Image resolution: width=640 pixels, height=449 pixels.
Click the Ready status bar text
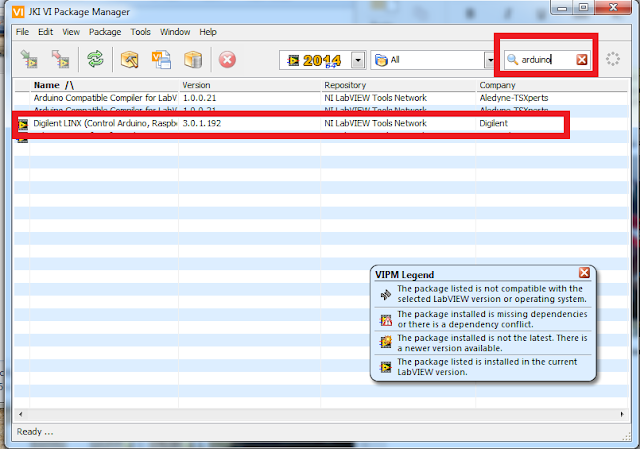(x=35, y=431)
